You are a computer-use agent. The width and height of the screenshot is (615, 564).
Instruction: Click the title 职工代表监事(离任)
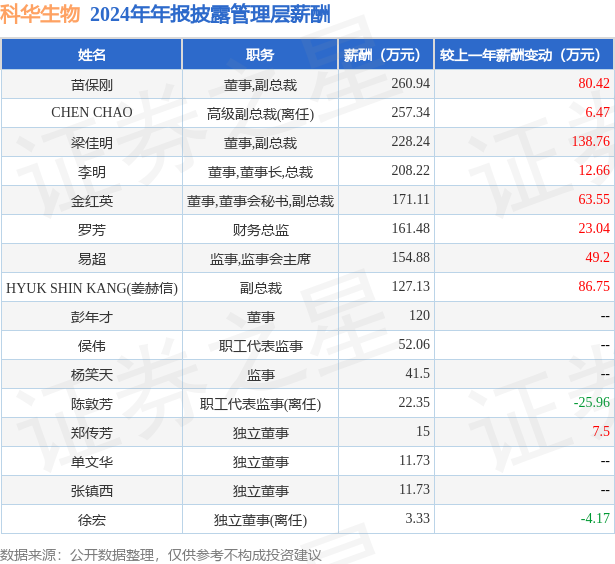click(x=260, y=404)
